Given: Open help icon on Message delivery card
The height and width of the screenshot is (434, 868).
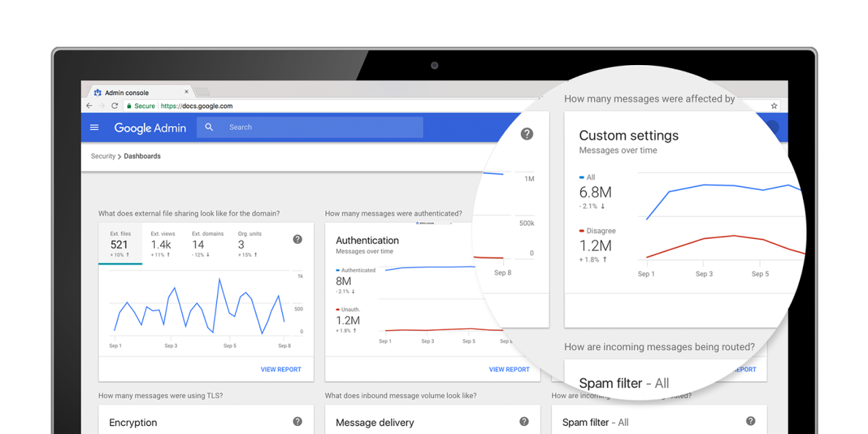Looking at the screenshot, I should click(x=524, y=422).
